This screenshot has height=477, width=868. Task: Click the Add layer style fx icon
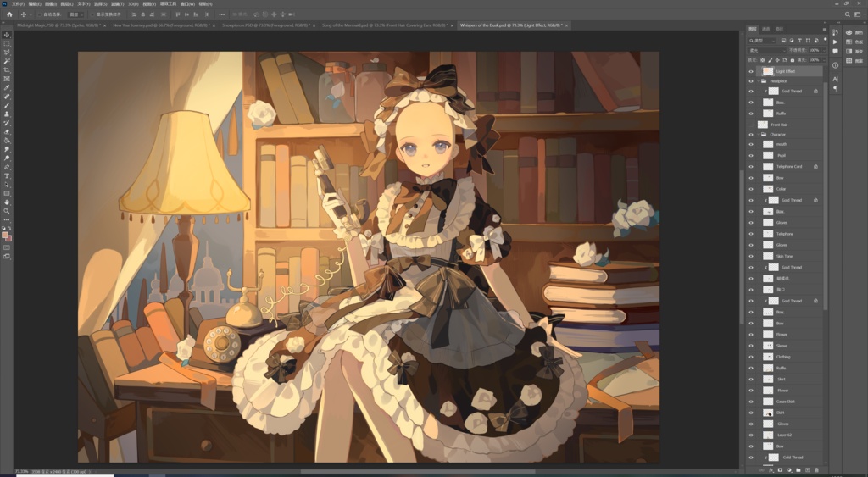click(x=771, y=470)
